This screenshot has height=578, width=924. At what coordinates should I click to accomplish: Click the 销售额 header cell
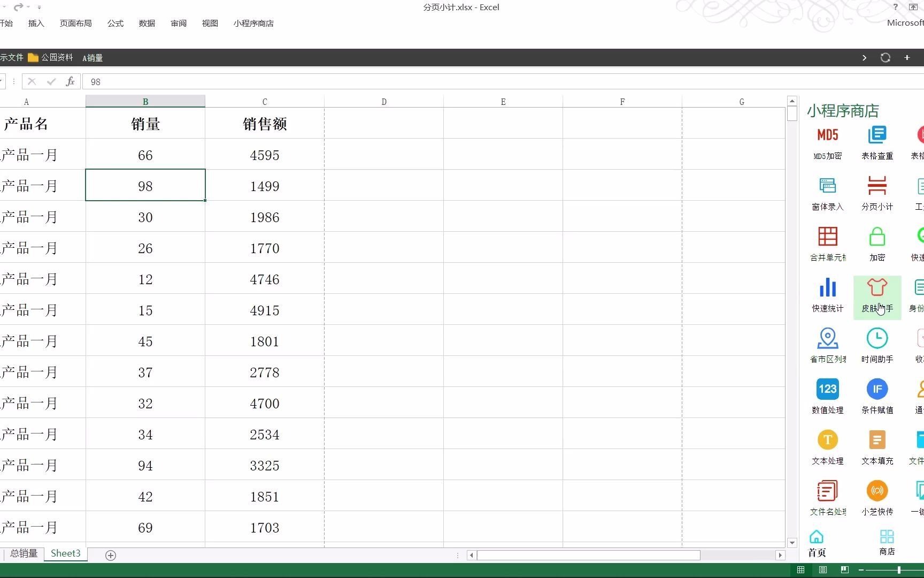[x=265, y=124]
